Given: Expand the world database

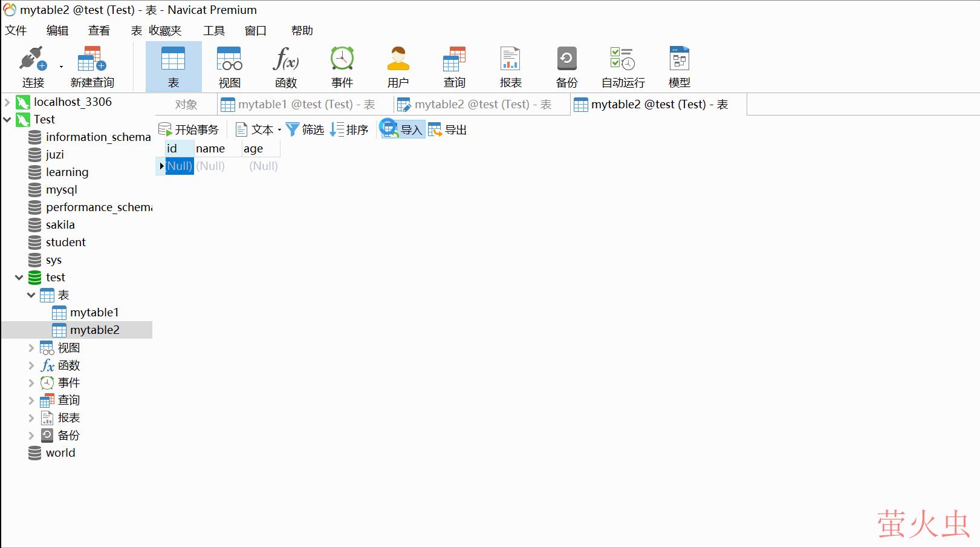Looking at the screenshot, I should [60, 452].
